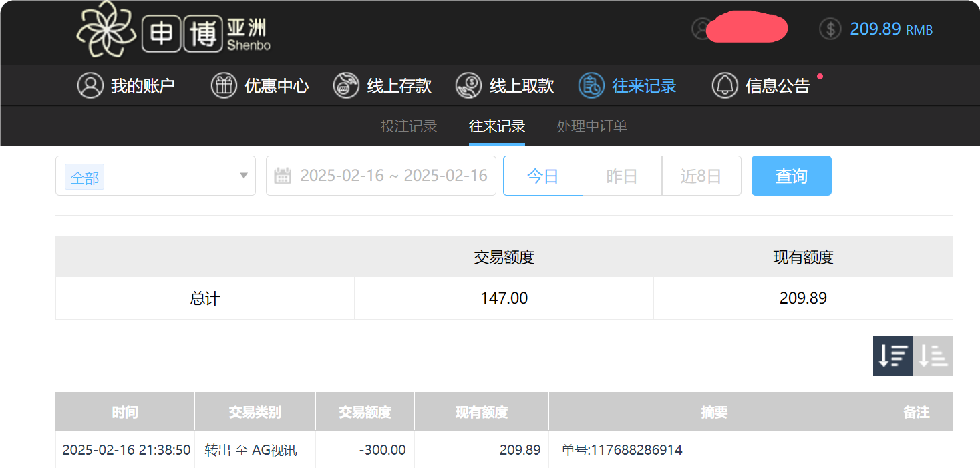Click the 信息公告 notification bell icon
Image resolution: width=980 pixels, height=468 pixels.
coord(725,85)
